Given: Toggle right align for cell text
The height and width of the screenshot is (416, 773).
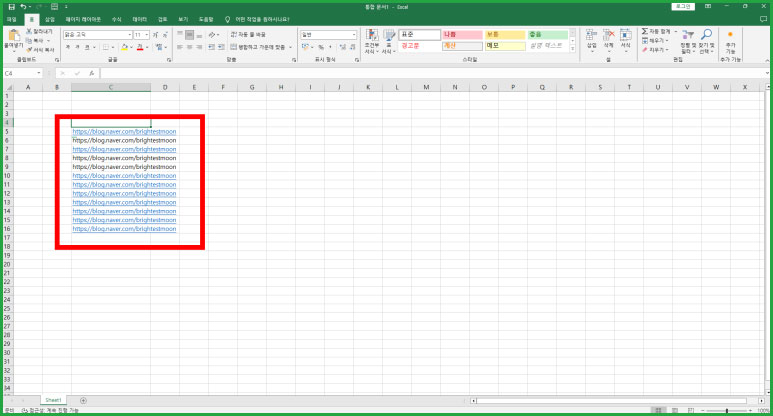Looking at the screenshot, I should 199,47.
